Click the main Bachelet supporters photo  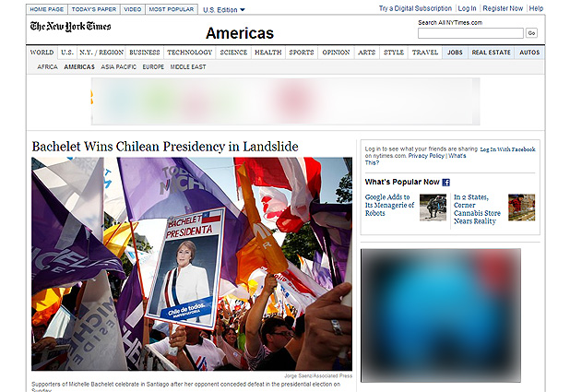pos(192,264)
